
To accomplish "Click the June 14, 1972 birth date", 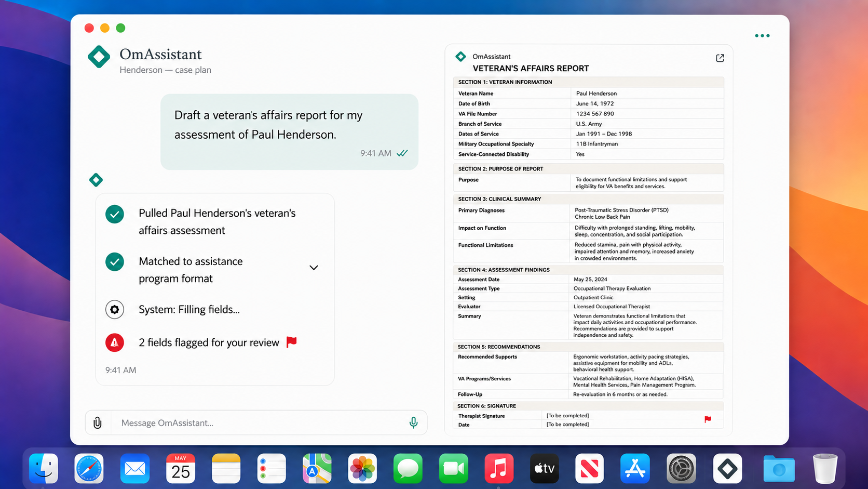I will coord(595,103).
